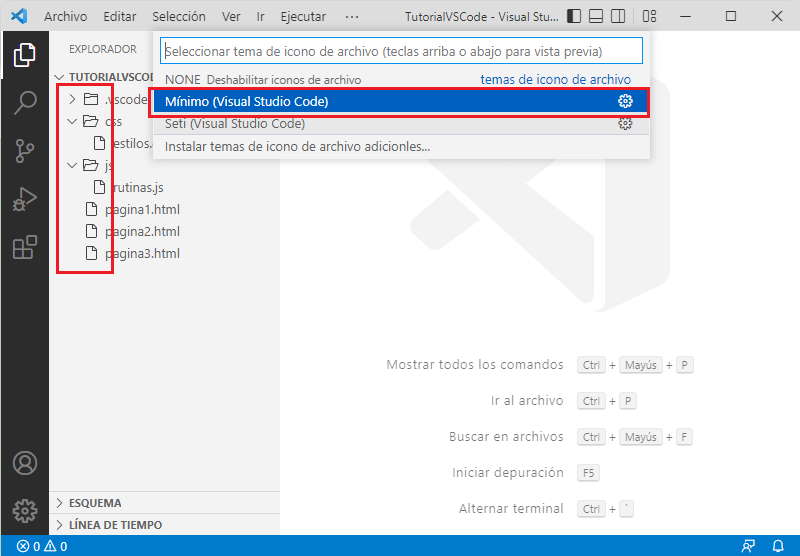Screen dimensions: 800x556
Task: Click Buscar en archivos text
Action: tap(506, 437)
